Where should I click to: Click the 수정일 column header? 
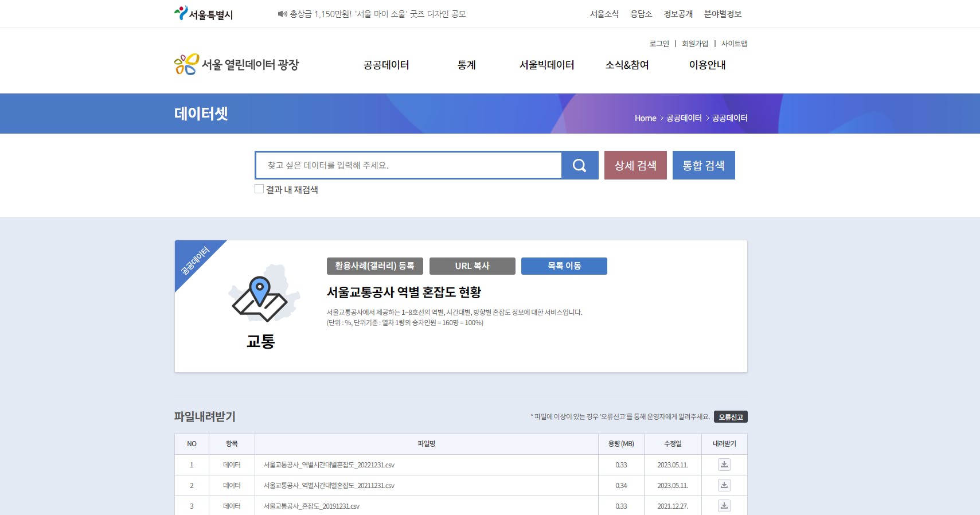tap(673, 444)
